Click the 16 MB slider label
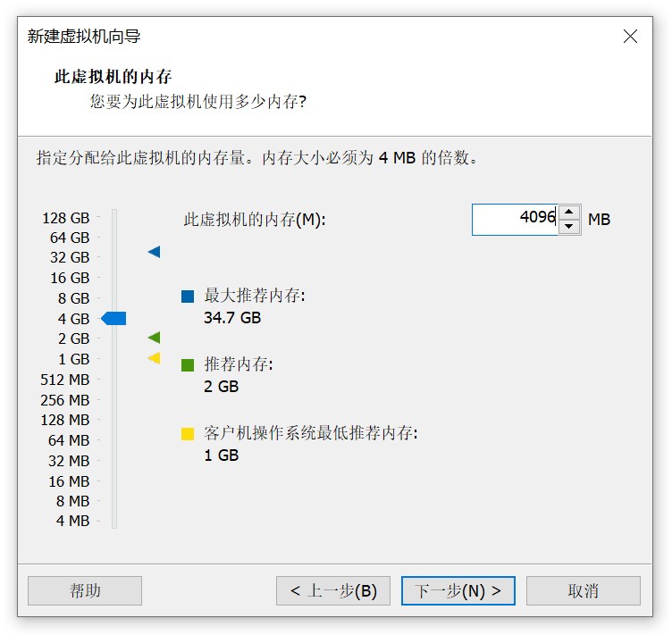 pos(69,481)
